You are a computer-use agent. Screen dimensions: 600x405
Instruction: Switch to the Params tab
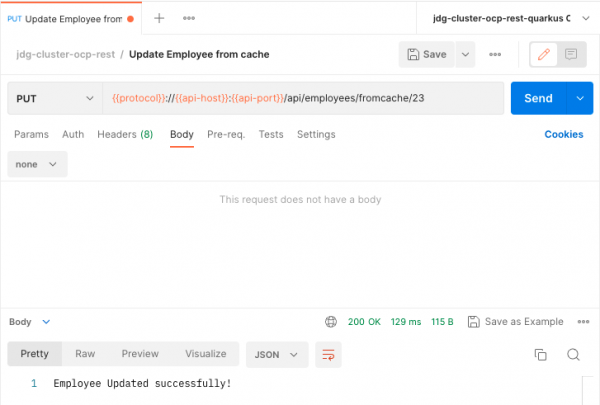31,134
